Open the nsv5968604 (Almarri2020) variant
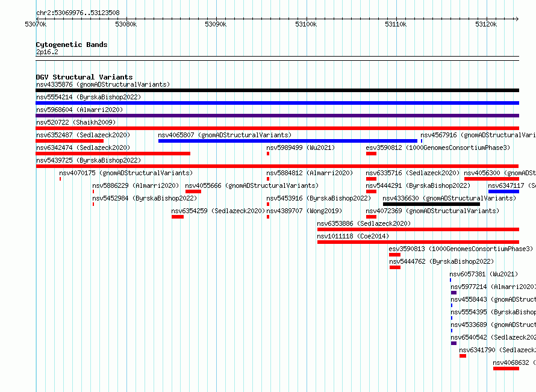The width and height of the screenshot is (536, 392). (79, 110)
